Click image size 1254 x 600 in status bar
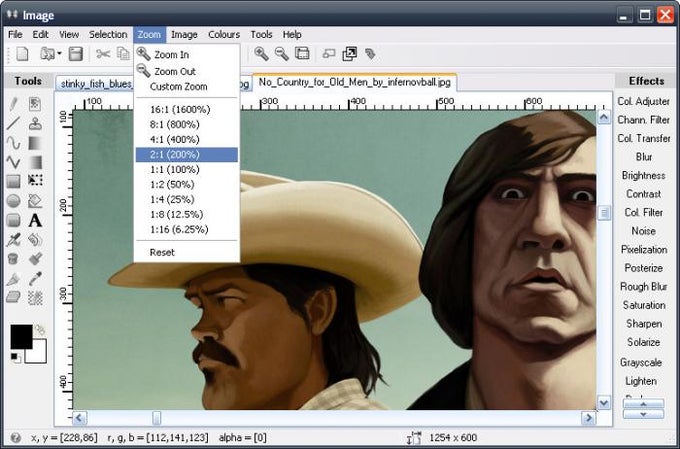The width and height of the screenshot is (680, 449). click(453, 438)
